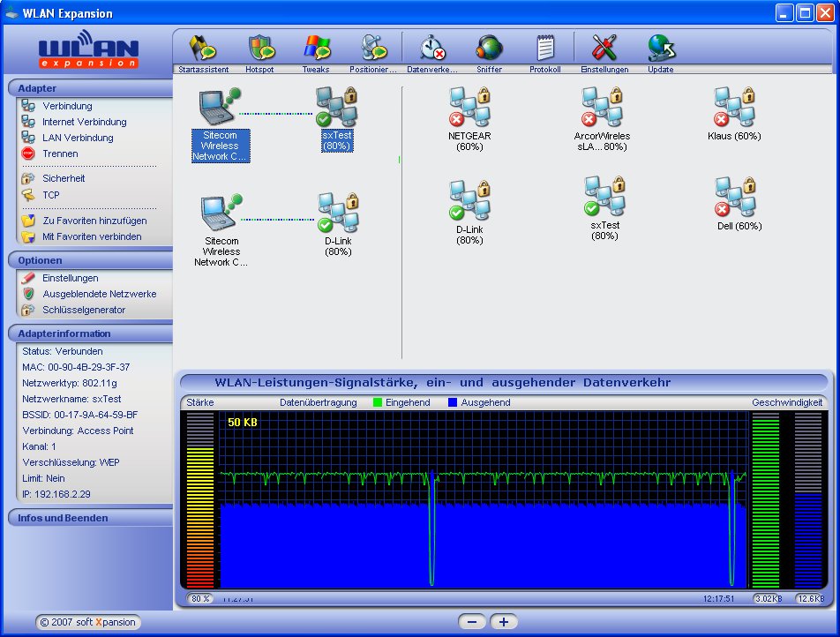Open the Protokoll log
The image size is (840, 637).
545,48
